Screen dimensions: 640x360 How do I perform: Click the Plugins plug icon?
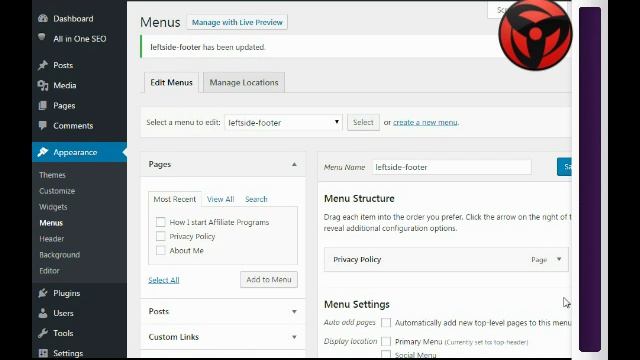click(x=43, y=293)
